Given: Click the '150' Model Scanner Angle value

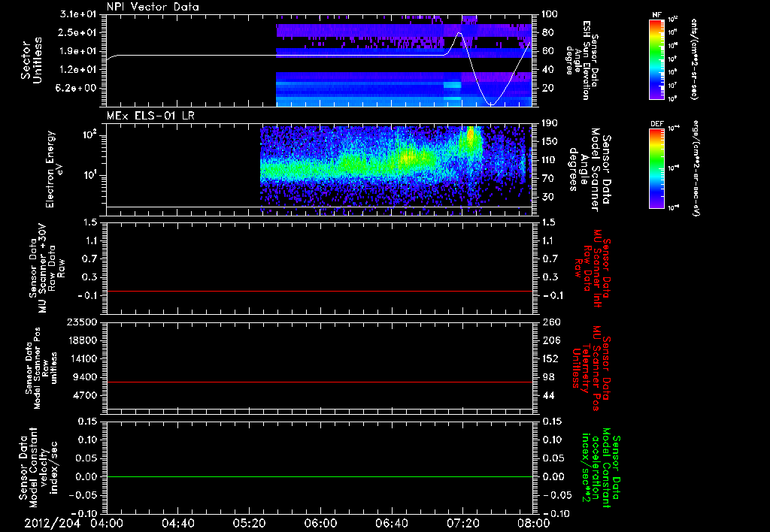Looking at the screenshot, I should (x=550, y=142).
